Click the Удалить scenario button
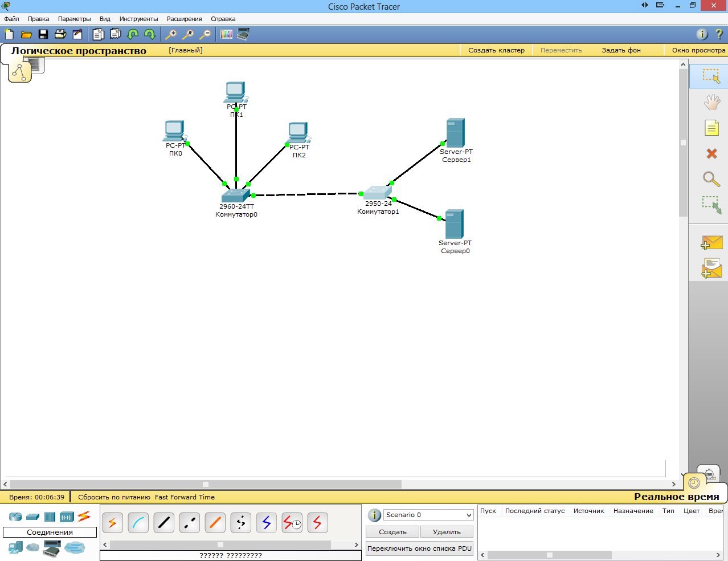Viewport: 728px width, 561px height. pyautogui.click(x=447, y=532)
